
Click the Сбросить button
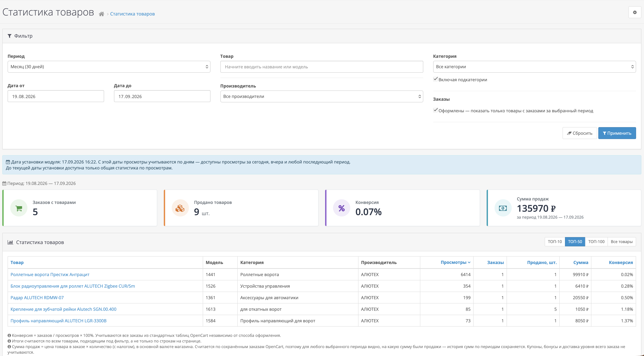(x=580, y=133)
